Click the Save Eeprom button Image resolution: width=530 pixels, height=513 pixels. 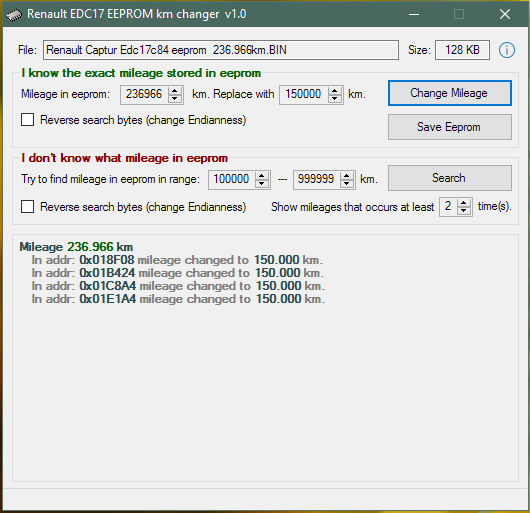coord(450,127)
